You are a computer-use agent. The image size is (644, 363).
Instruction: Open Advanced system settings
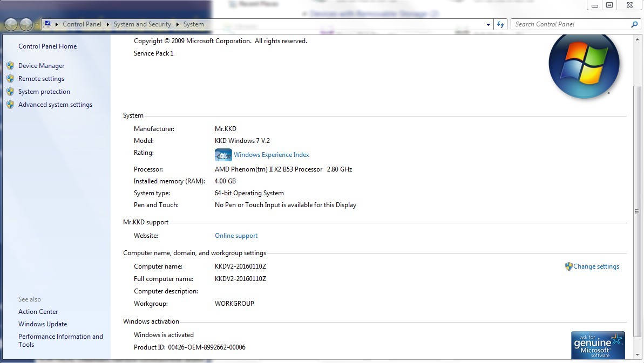coord(55,105)
